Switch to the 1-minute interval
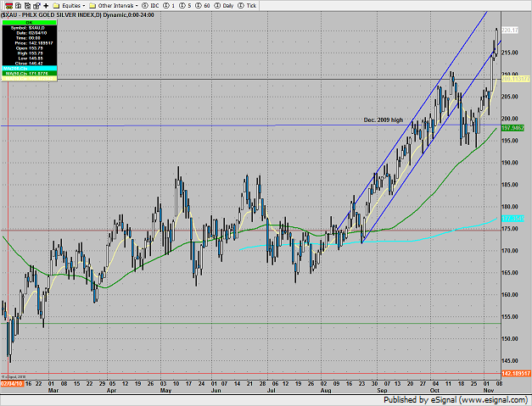Viewport: 532px width, 406px height. pos(170,5)
